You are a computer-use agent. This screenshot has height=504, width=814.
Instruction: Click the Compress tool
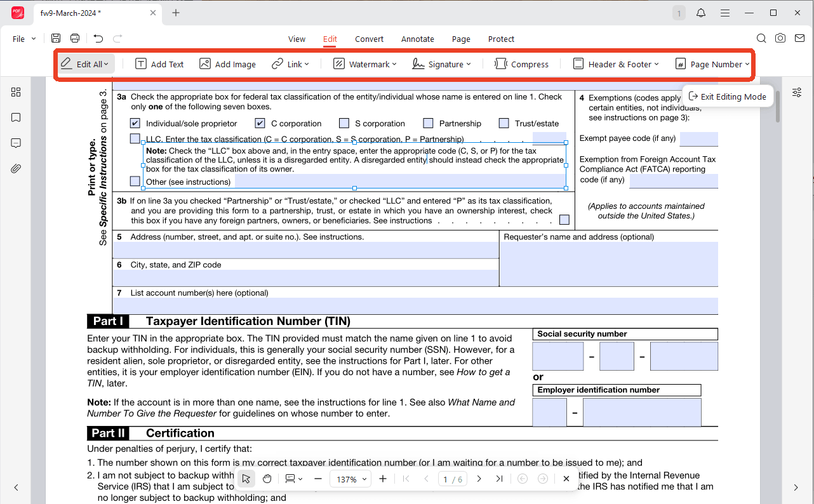point(521,64)
